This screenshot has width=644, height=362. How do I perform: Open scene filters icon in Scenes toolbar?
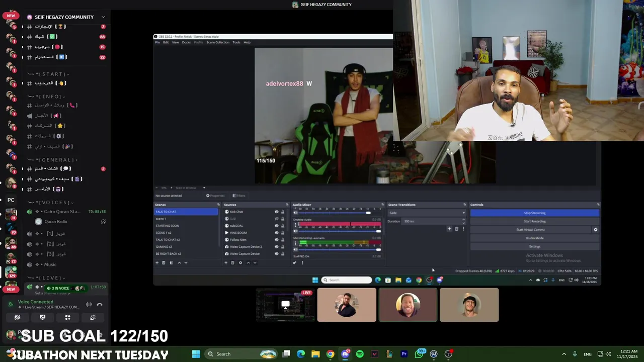click(171, 262)
